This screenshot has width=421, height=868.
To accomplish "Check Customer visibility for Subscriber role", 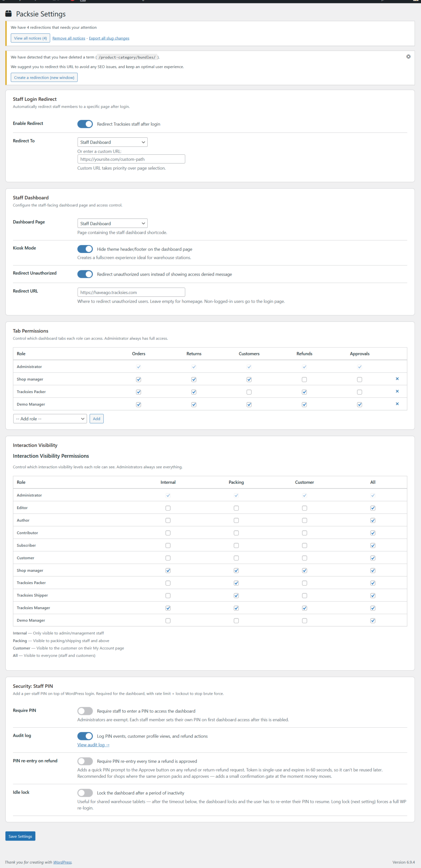I will (304, 545).
